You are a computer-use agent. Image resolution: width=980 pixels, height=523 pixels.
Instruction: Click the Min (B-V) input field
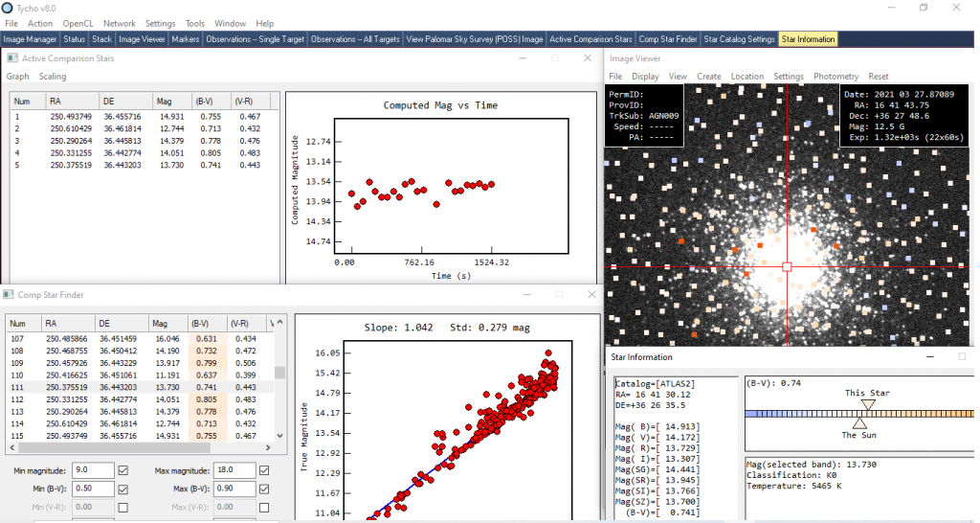pyautogui.click(x=93, y=489)
